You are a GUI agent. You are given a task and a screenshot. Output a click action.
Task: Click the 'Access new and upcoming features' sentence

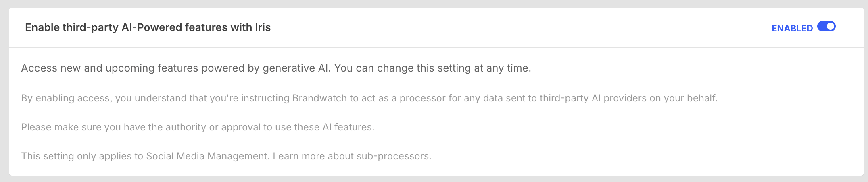coord(176,68)
